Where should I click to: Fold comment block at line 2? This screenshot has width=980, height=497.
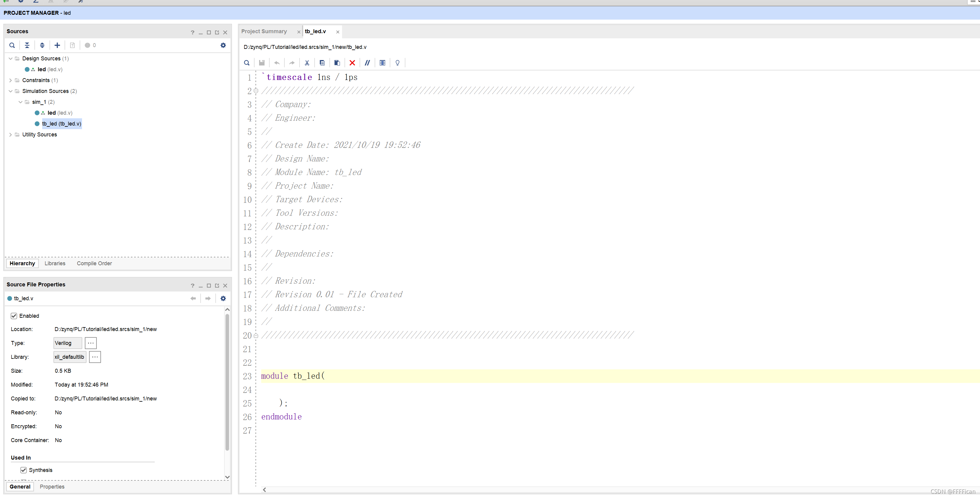coord(256,91)
